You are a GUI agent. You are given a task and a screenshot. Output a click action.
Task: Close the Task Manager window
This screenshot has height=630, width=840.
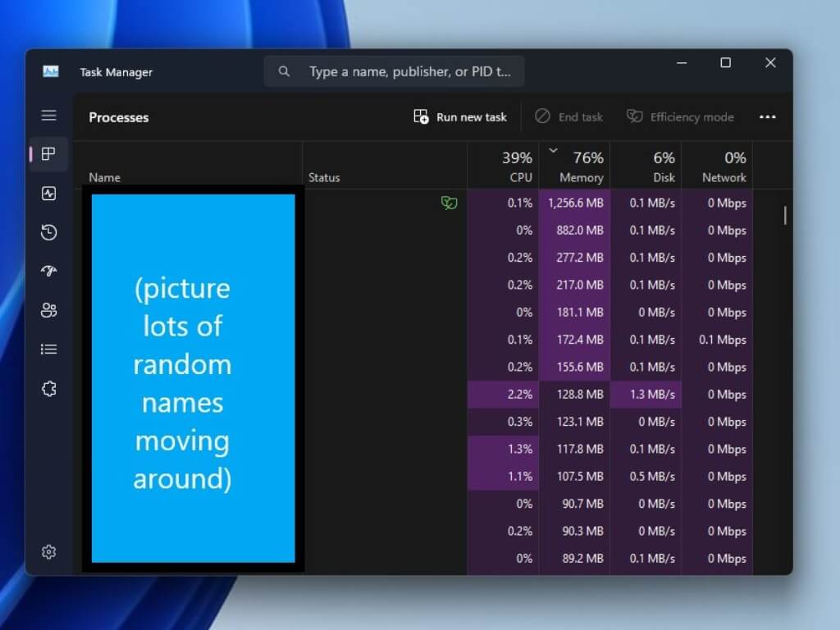(x=770, y=63)
